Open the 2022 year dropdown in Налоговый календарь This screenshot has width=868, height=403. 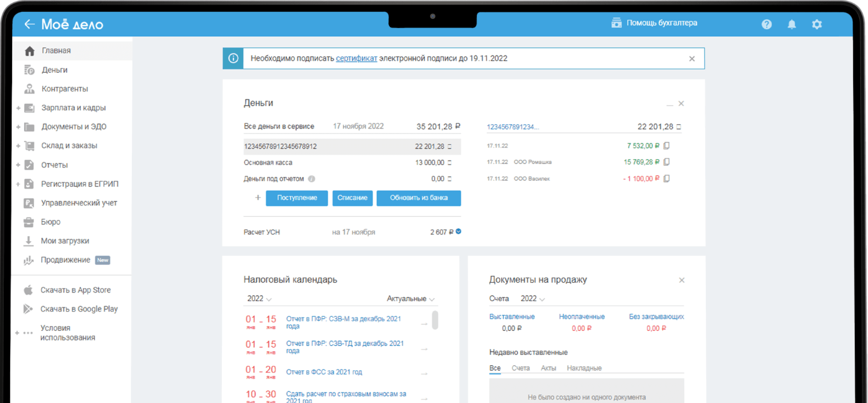tap(259, 299)
